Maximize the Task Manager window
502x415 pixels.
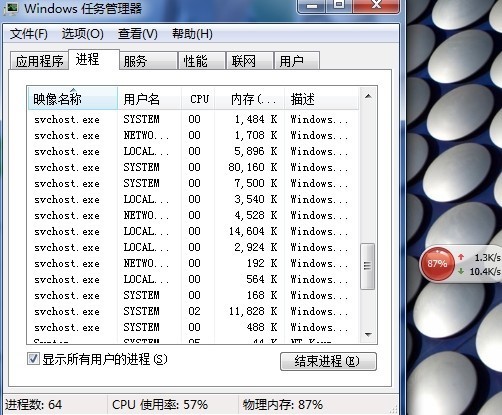(x=339, y=6)
